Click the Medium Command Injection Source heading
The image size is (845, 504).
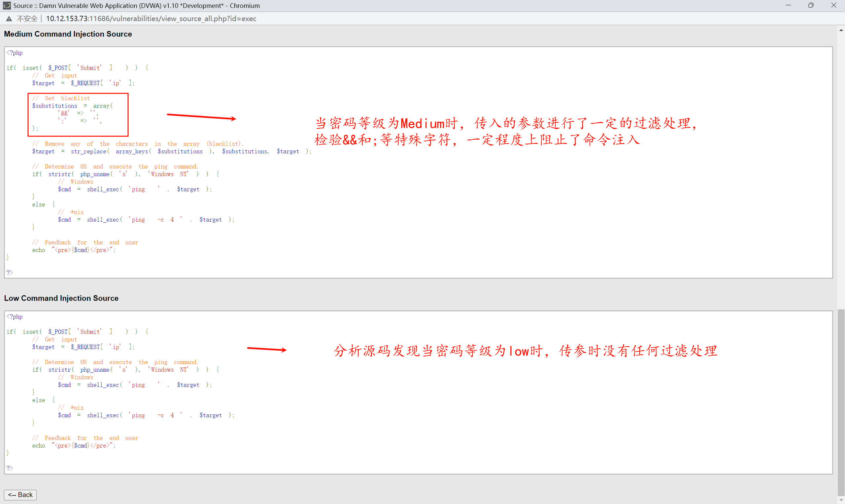point(68,34)
